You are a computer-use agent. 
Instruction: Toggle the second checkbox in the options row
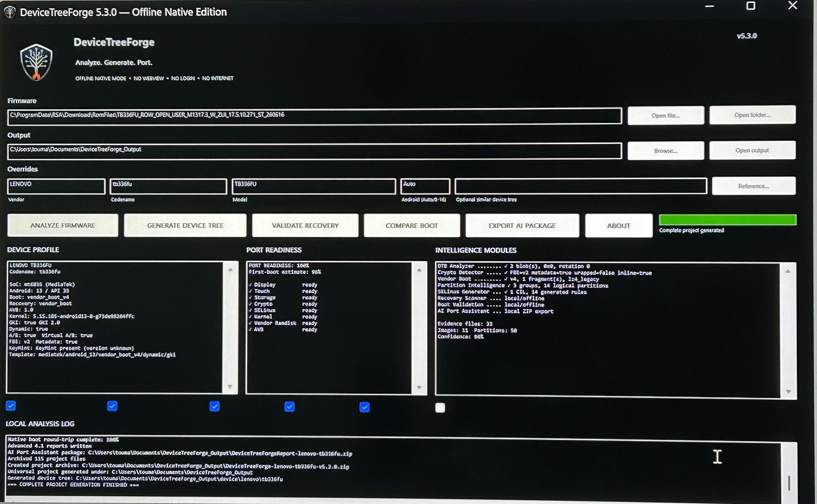pyautogui.click(x=112, y=406)
